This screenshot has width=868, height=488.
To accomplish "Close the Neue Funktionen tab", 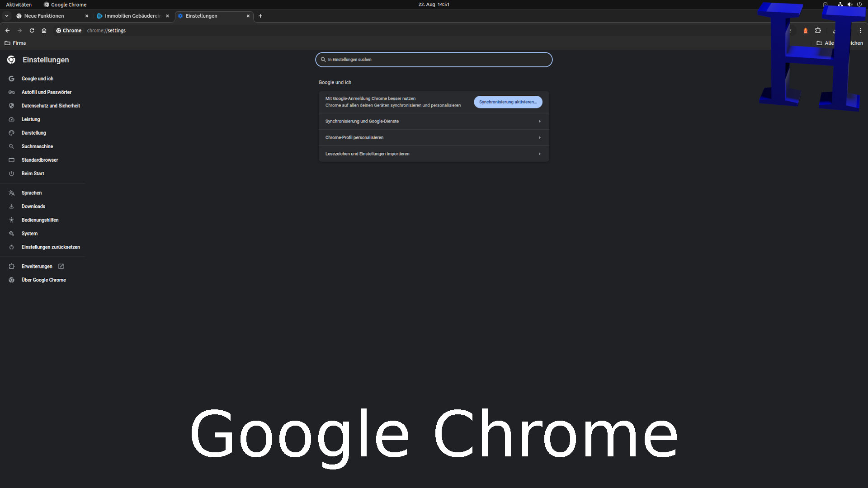I will tap(87, 16).
